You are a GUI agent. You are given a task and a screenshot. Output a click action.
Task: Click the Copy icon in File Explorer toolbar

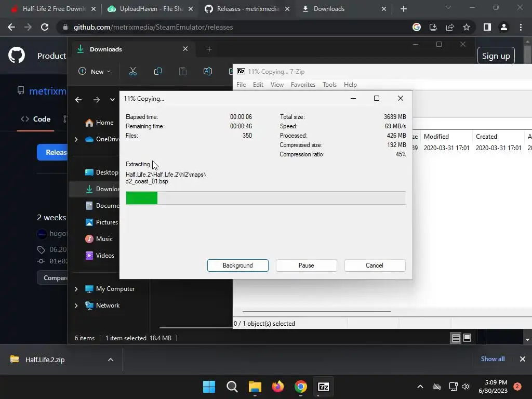pyautogui.click(x=158, y=71)
